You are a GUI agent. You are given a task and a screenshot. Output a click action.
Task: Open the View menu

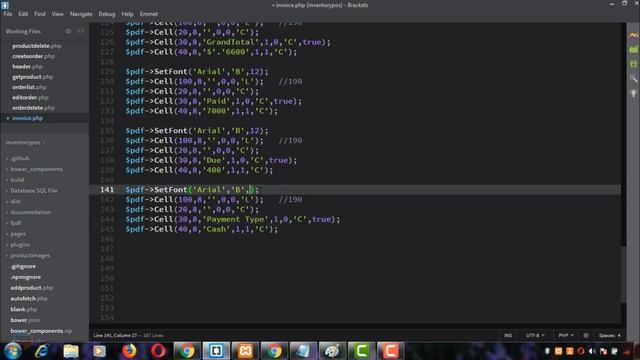click(57, 14)
